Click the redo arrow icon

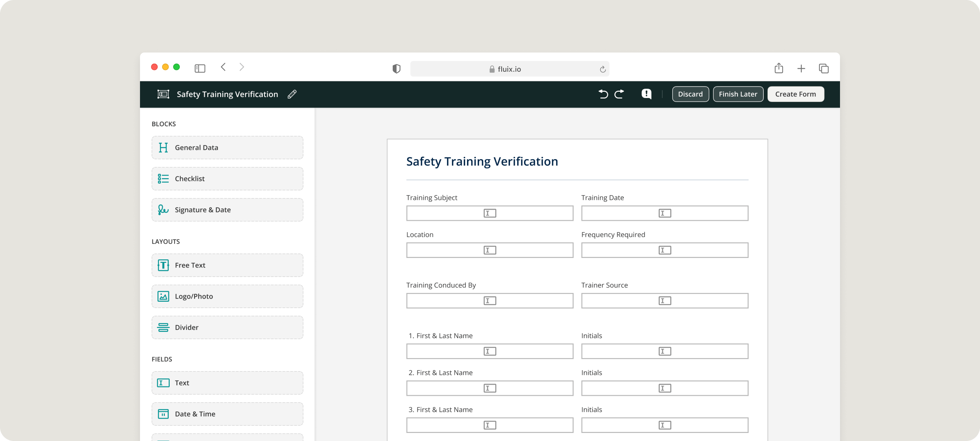(619, 94)
